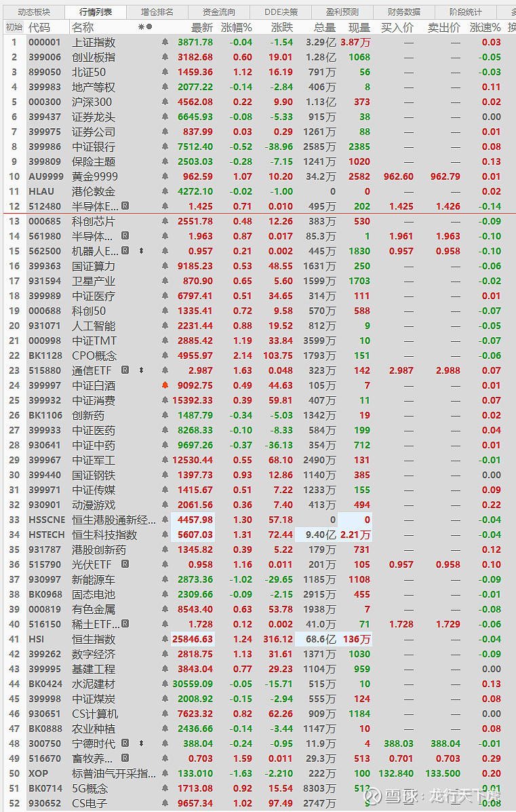Viewport: 516px width, 812px height.
Task: Click R badge next to 光伏ETF
Action: click(125, 564)
